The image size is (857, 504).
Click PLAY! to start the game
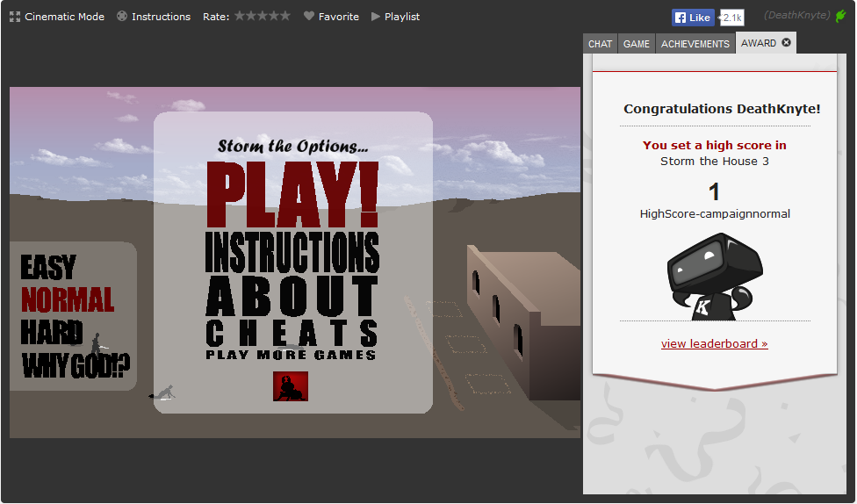pyautogui.click(x=292, y=195)
